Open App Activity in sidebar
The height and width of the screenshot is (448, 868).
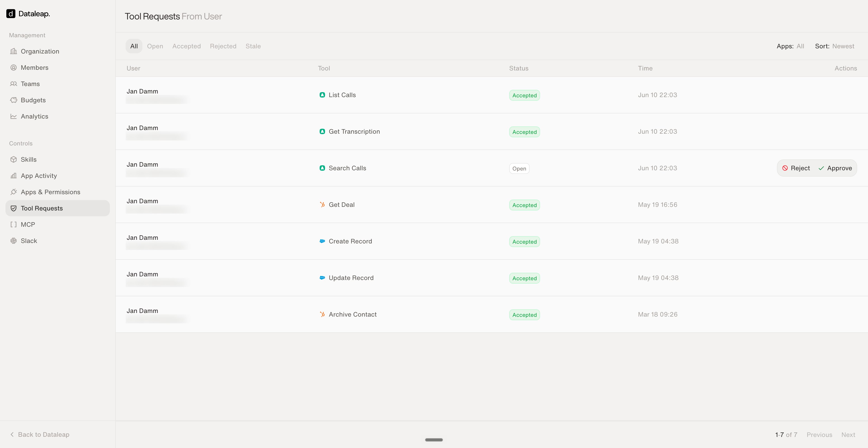coord(58,176)
